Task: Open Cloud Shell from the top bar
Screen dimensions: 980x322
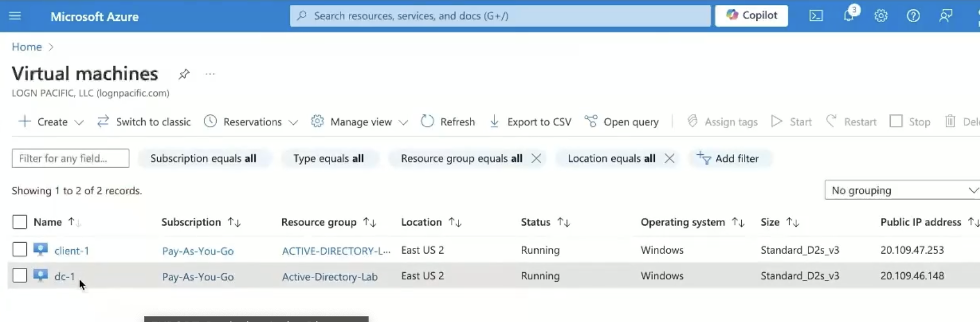Action: (816, 16)
